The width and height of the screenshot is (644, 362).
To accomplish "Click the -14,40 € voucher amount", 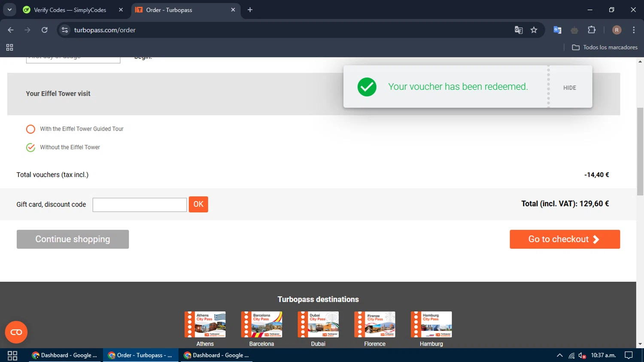I will [596, 175].
